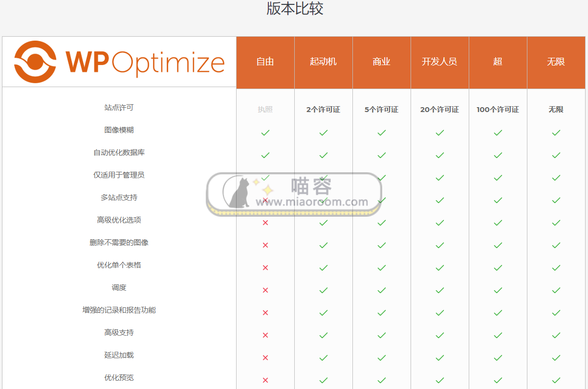
Task: Select the 起动机 plan header
Action: [x=324, y=62]
